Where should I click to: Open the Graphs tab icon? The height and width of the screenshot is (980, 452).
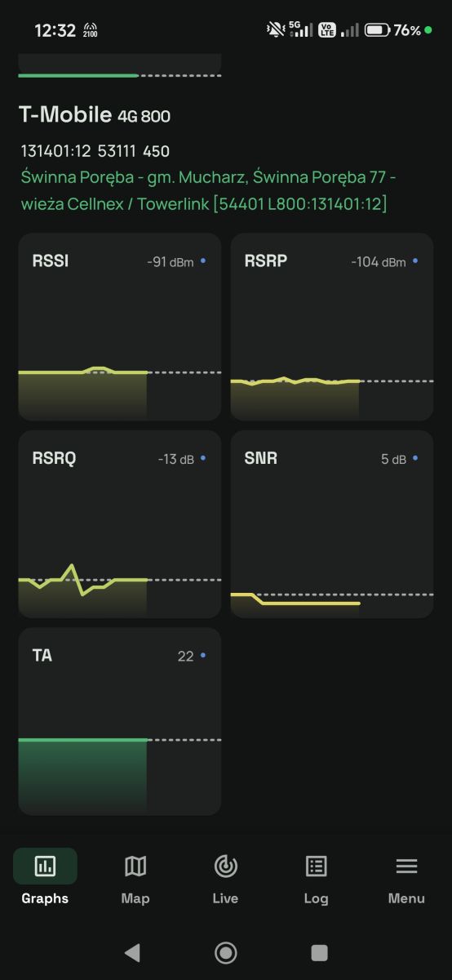(45, 866)
